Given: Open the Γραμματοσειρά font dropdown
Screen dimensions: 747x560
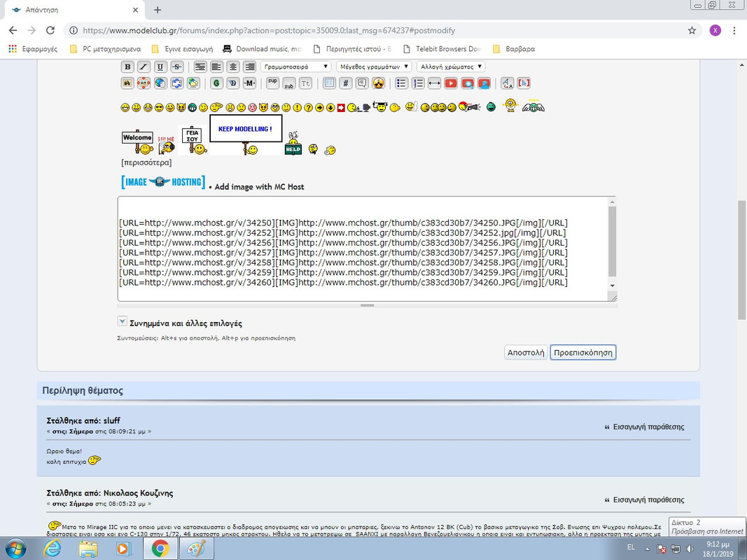Looking at the screenshot, I should coord(296,66).
